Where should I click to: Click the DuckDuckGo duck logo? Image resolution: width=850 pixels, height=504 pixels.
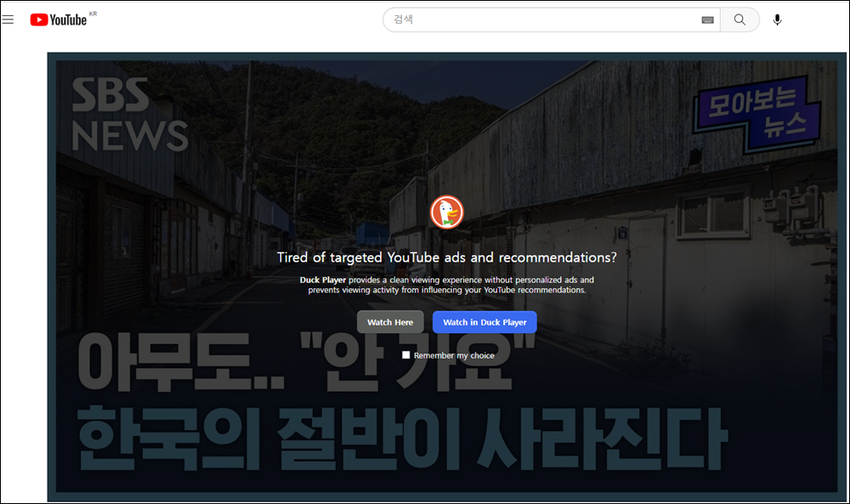coord(447,212)
